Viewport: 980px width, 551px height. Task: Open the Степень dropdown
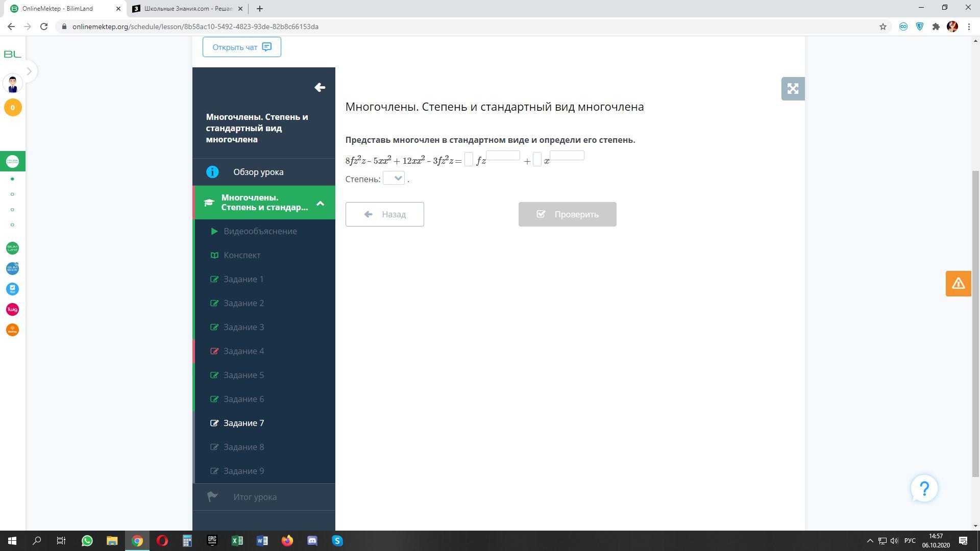tap(394, 178)
